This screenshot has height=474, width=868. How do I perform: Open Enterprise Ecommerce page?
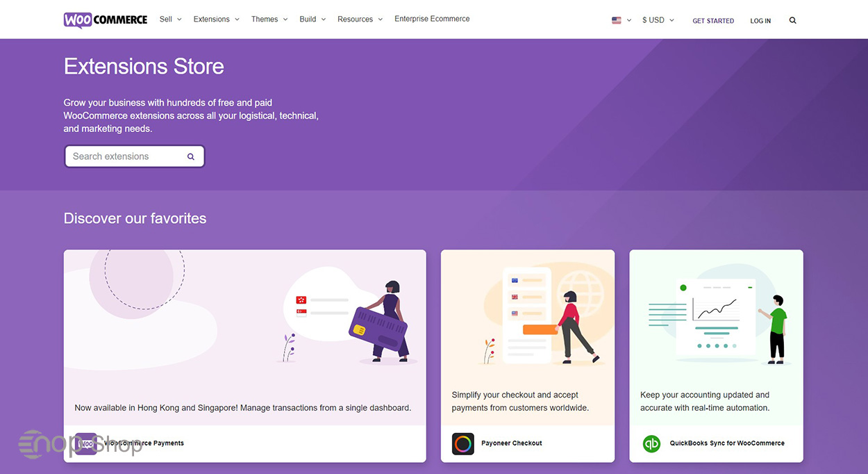coord(432,19)
